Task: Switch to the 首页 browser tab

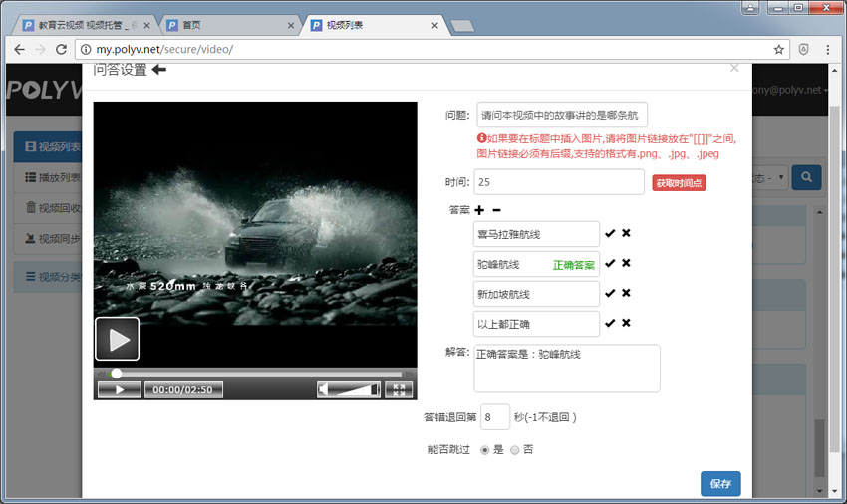Action: pyautogui.click(x=229, y=24)
